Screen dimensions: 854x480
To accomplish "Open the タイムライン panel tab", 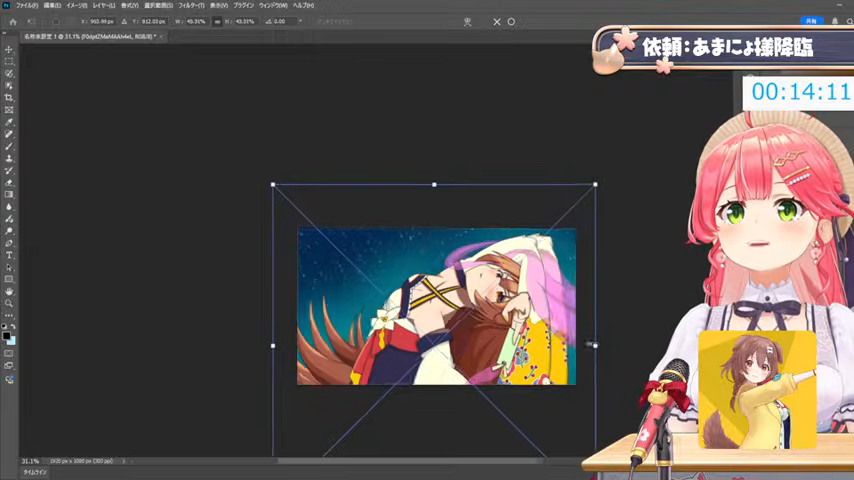I will pos(35,472).
